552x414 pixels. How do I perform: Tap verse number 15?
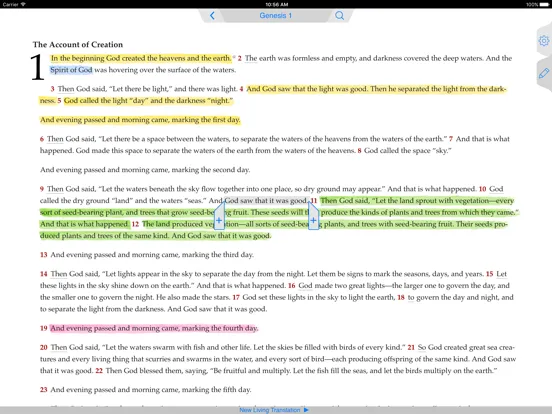click(490, 274)
